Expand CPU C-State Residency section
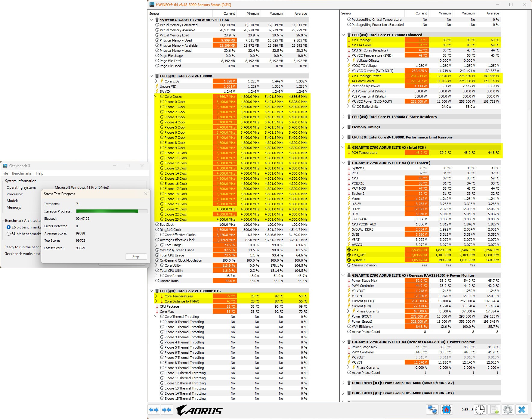The width and height of the screenshot is (532, 419). 343,117
